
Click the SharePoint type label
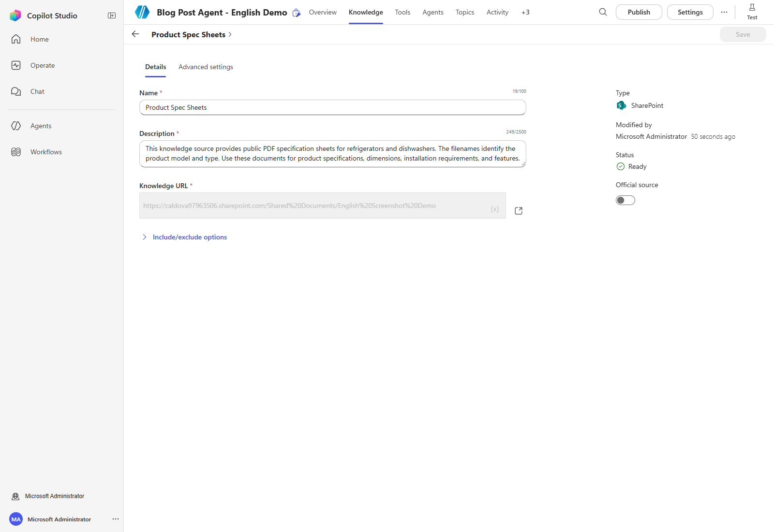coord(647,105)
